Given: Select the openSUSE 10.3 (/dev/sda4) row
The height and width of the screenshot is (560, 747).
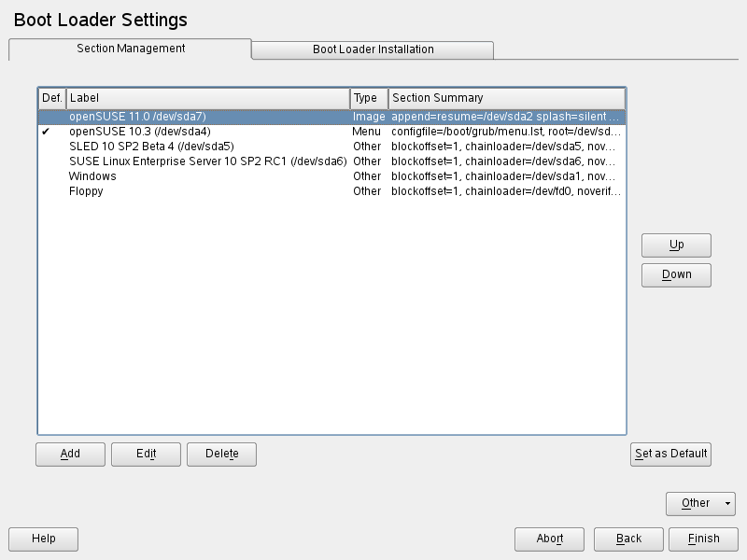Looking at the screenshot, I should click(332, 132).
